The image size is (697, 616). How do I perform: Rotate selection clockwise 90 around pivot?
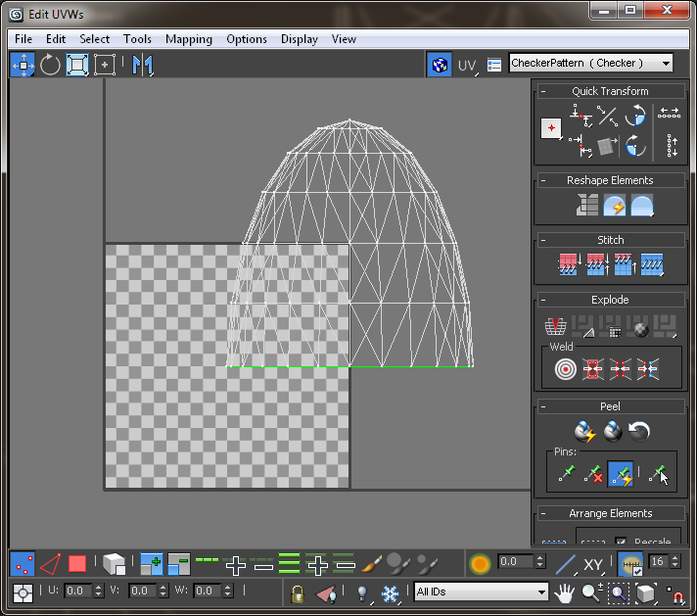pyautogui.click(x=635, y=146)
